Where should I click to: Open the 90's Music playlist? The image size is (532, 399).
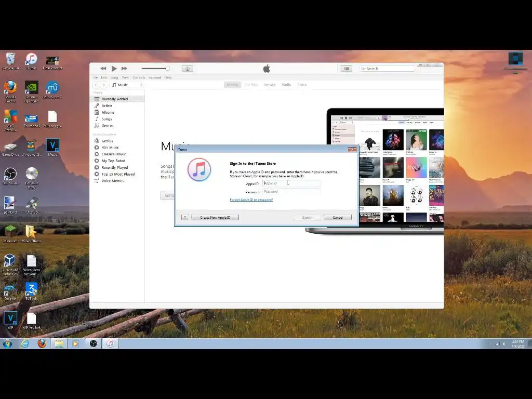click(118, 148)
